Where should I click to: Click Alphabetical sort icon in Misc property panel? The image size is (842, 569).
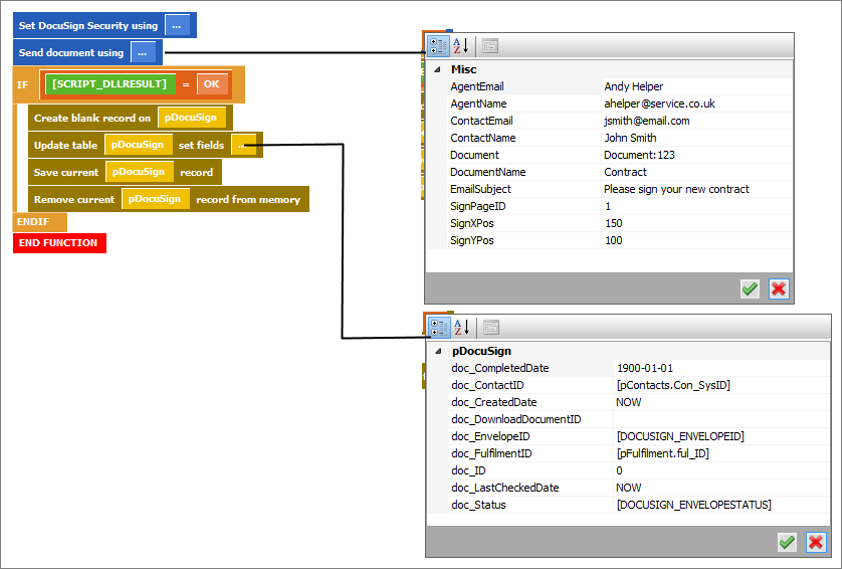[x=461, y=46]
